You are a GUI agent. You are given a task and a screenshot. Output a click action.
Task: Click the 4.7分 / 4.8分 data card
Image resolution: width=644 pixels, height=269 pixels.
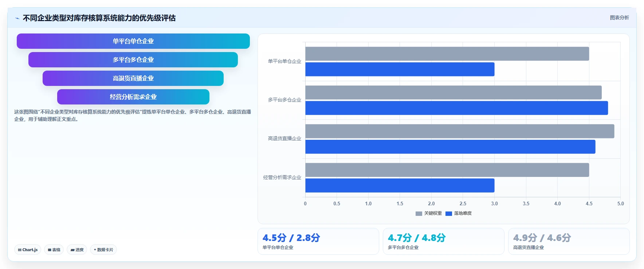(x=444, y=241)
